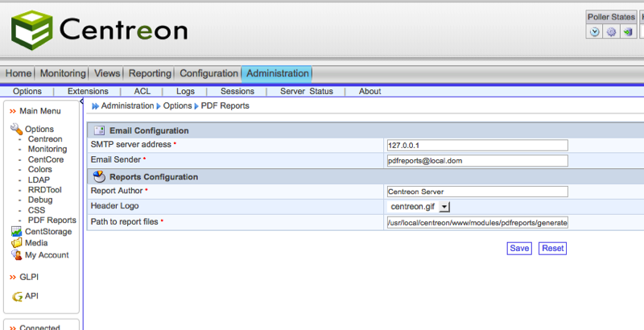644x330 pixels.
Task: Open the LDAP options link
Action: click(39, 180)
